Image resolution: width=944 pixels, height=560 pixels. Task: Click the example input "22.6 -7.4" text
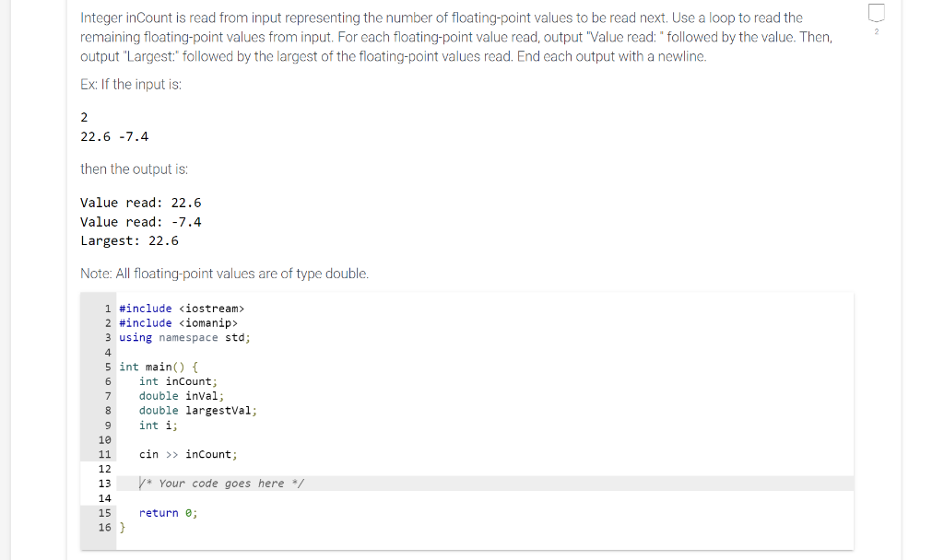tap(114, 136)
